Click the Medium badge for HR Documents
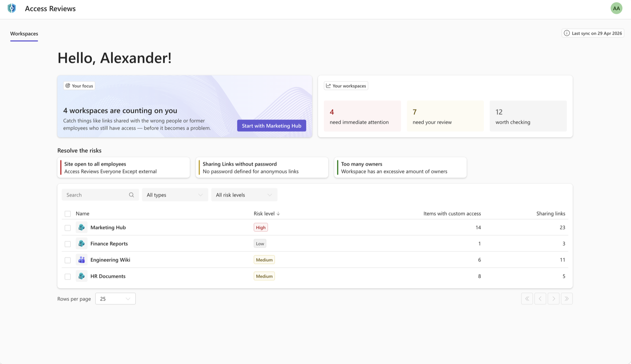The width and height of the screenshot is (631, 364). click(264, 276)
